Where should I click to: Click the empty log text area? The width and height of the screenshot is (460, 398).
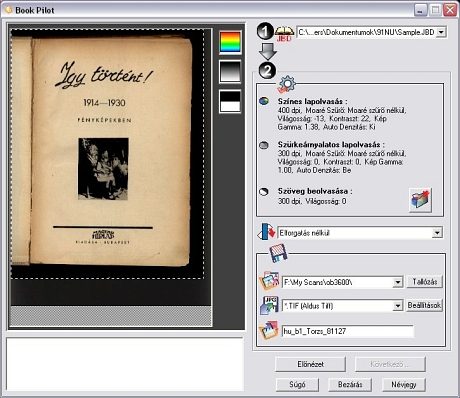click(x=125, y=364)
